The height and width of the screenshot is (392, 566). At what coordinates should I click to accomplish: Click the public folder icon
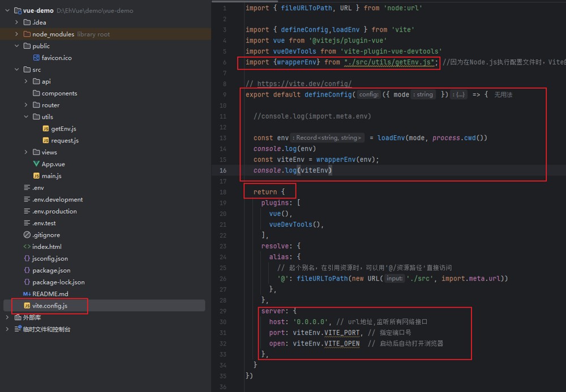click(27, 46)
